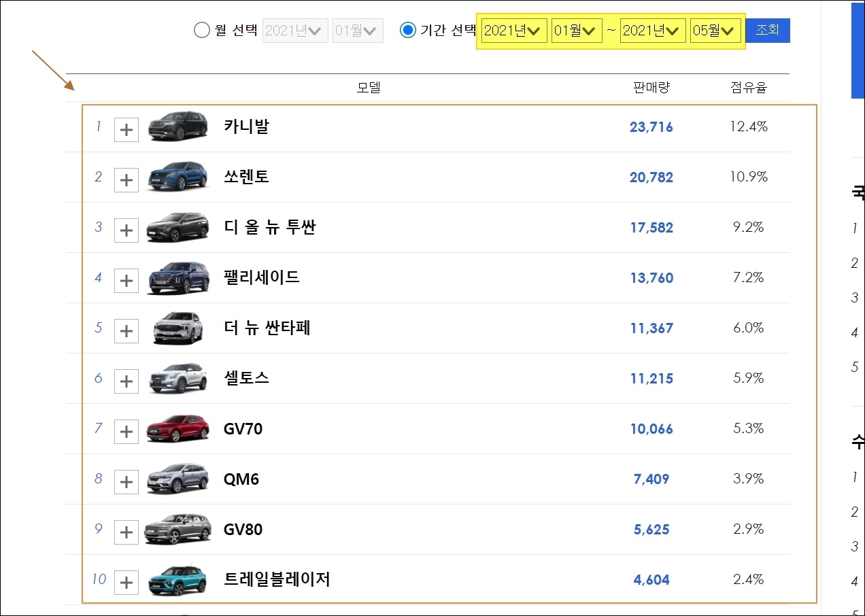Click the 카니발 car thumbnail
This screenshot has height=616, width=865.
[x=177, y=126]
